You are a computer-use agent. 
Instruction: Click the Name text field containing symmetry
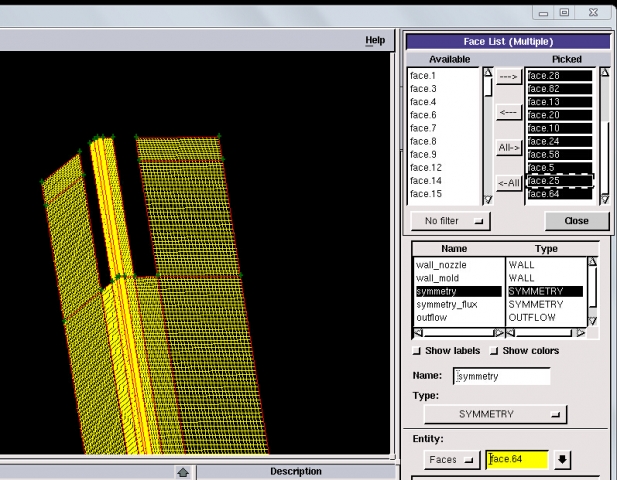tap(501, 377)
